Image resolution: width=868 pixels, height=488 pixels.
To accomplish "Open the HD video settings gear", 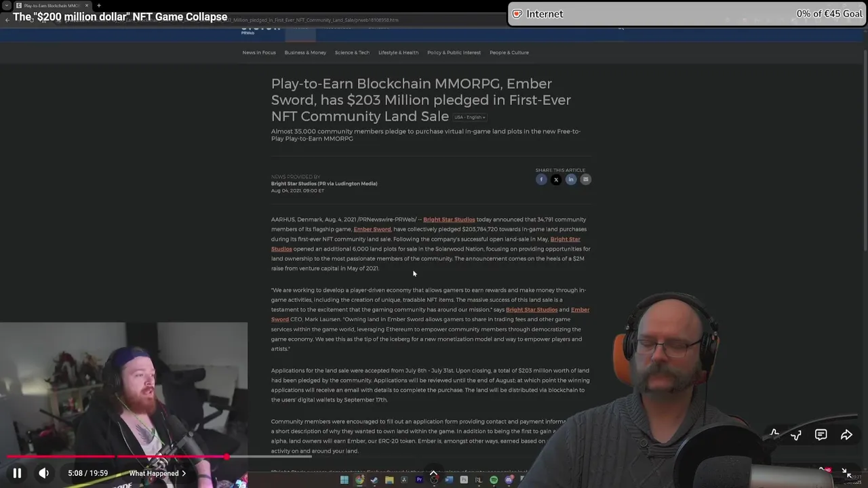I will tap(825, 470).
